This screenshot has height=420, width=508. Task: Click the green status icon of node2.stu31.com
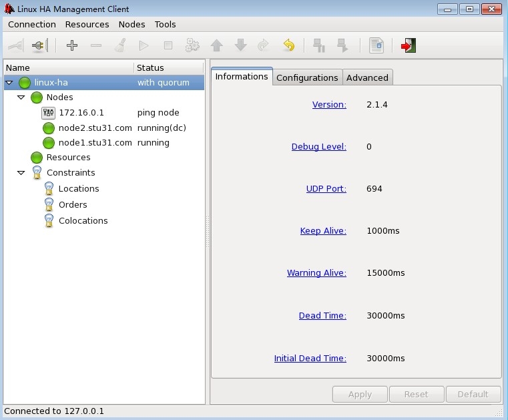(x=49, y=128)
